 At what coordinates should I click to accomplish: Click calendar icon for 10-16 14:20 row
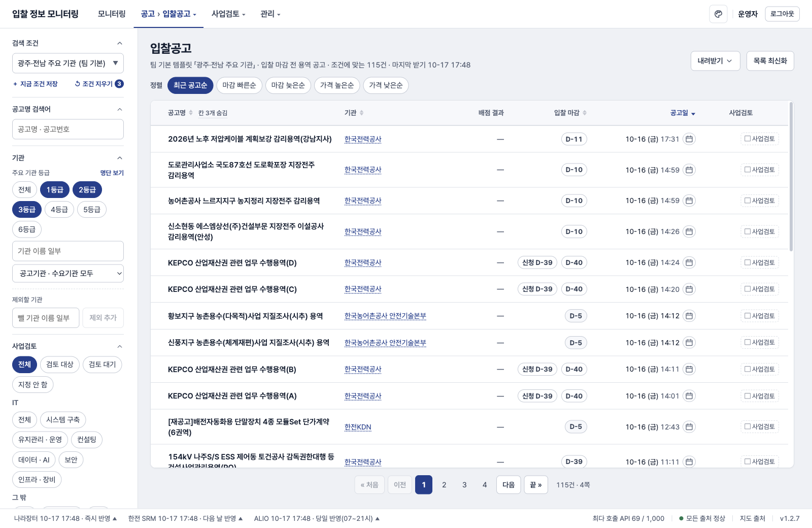click(x=689, y=289)
